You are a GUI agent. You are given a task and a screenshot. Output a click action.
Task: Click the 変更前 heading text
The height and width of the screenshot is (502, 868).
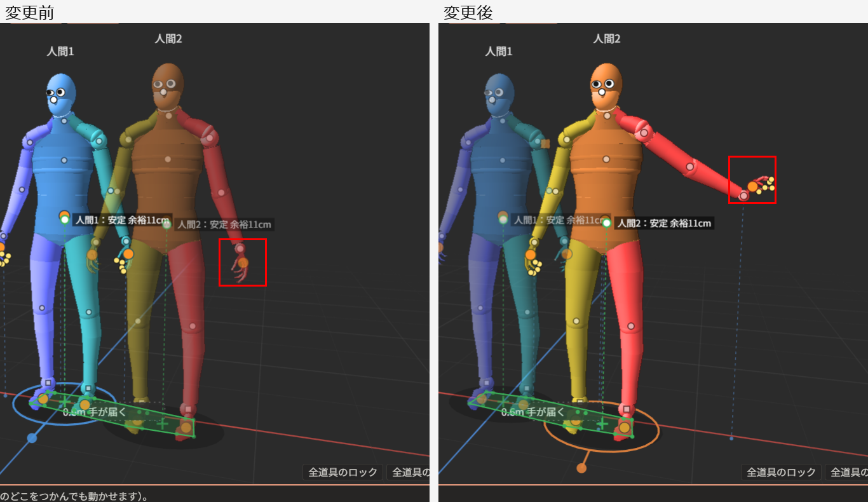coord(29,12)
